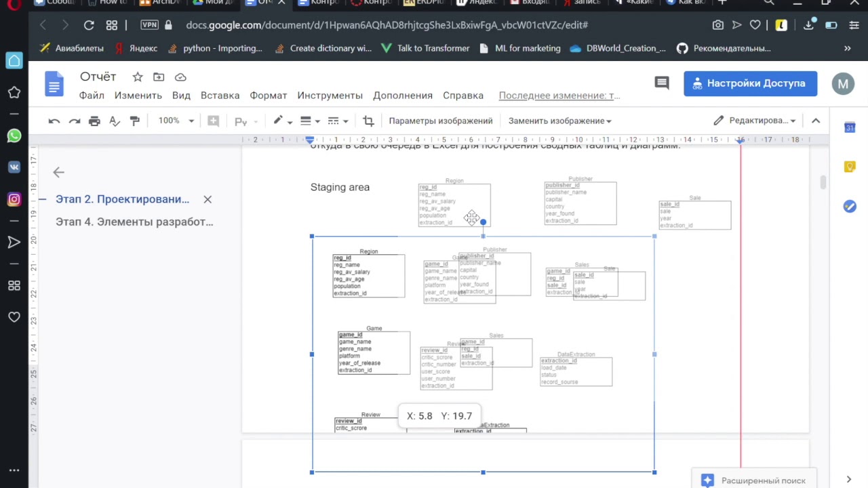Open border weight dropdown
The height and width of the screenshot is (488, 868).
310,121
